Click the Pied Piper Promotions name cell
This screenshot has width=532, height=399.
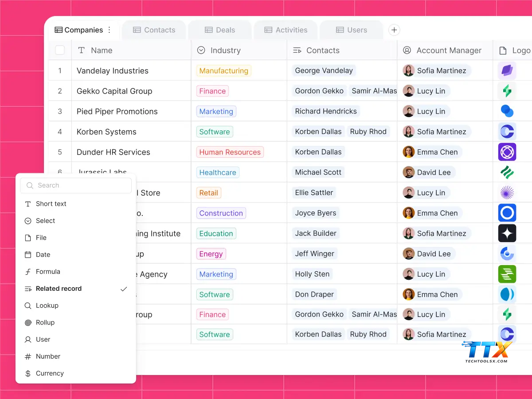(x=131, y=111)
